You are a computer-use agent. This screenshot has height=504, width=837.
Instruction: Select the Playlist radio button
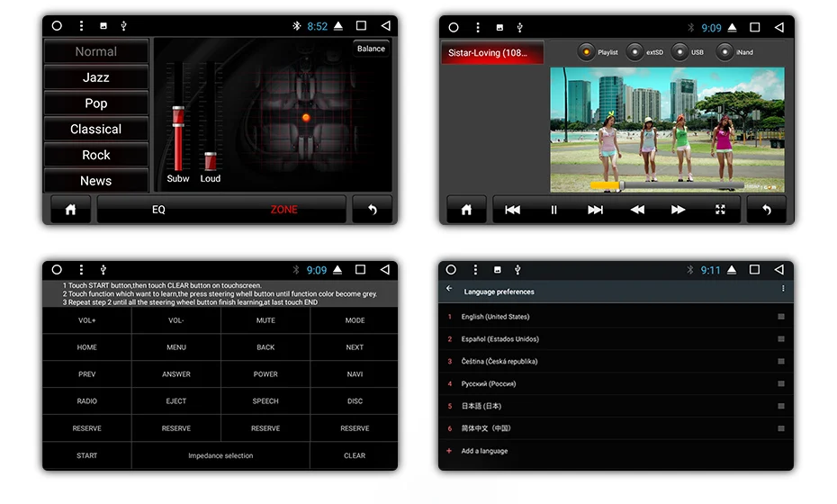pyautogui.click(x=586, y=52)
